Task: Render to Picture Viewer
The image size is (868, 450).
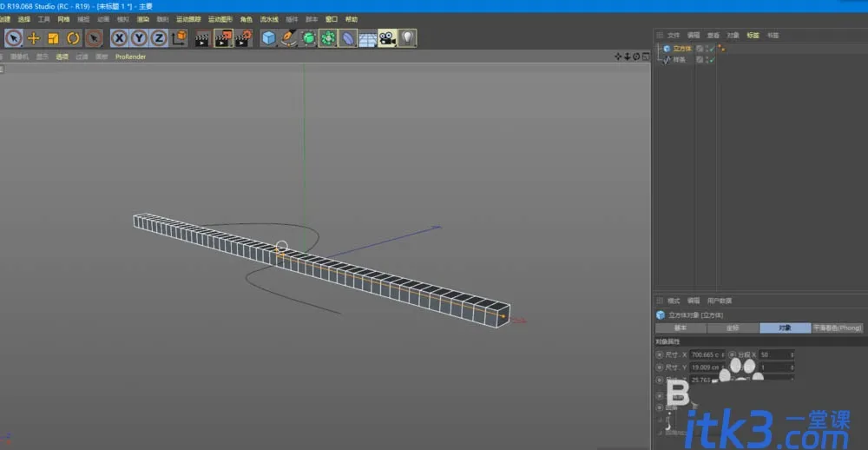Action: pyautogui.click(x=223, y=38)
